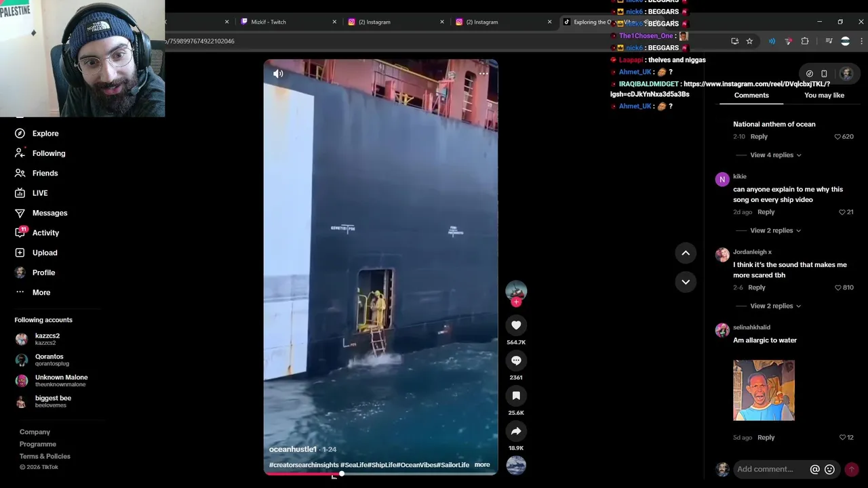Like selinahkhalid's comment with 12 likes
Screen dimensions: 868x488
click(842, 438)
